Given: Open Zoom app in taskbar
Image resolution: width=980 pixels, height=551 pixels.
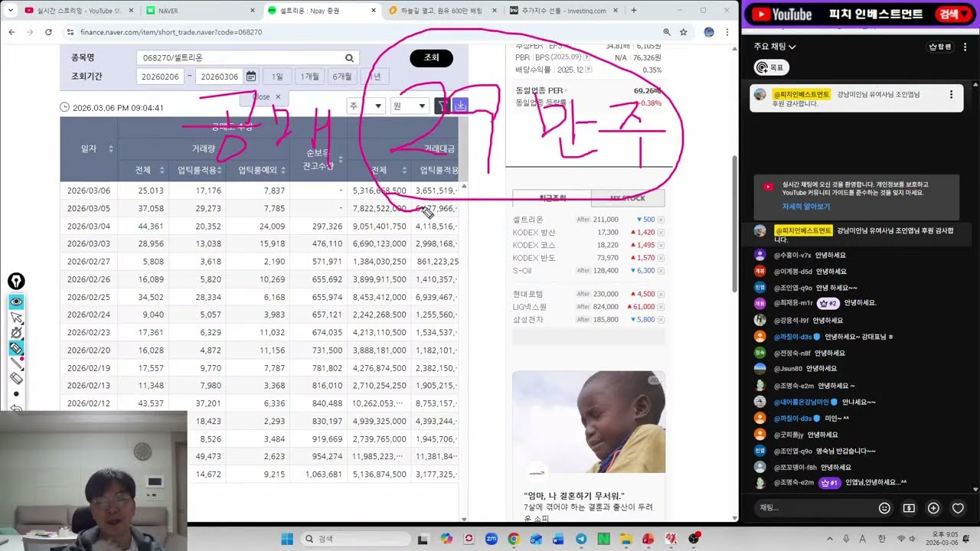Looking at the screenshot, I should coord(492,539).
